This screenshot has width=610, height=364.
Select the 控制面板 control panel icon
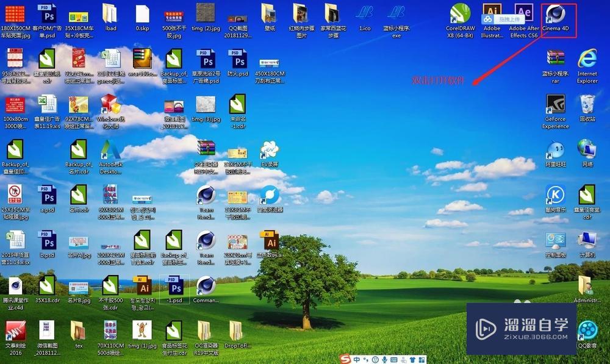click(555, 244)
